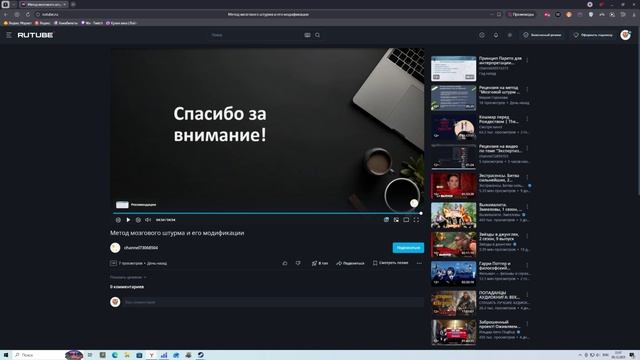This screenshot has width=640, height=360.
Task: Open the Twitch bookmark in bookmarks bar
Action: coord(92,23)
